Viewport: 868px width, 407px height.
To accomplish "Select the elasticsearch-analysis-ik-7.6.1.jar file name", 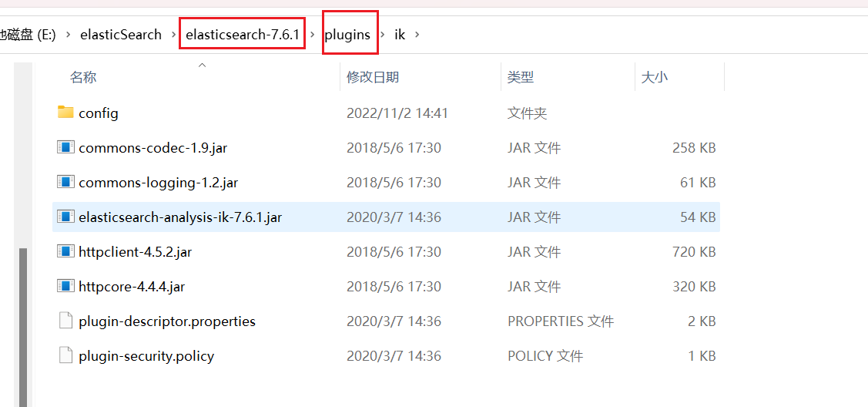I will [180, 217].
